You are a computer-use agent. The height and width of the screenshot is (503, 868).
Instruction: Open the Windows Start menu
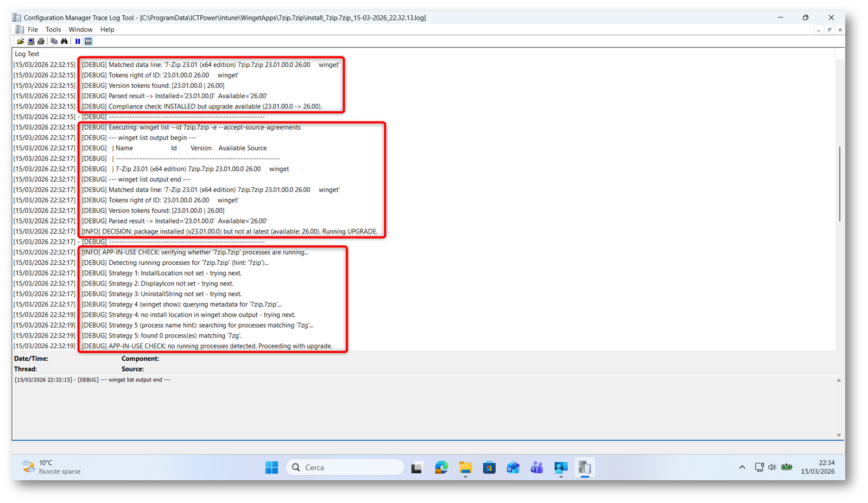click(x=271, y=467)
